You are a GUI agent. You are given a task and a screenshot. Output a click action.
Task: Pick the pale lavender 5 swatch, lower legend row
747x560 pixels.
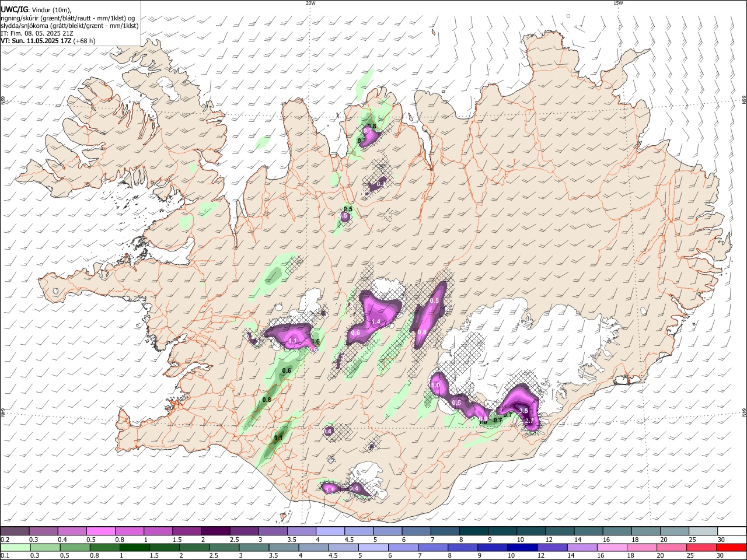point(373,547)
